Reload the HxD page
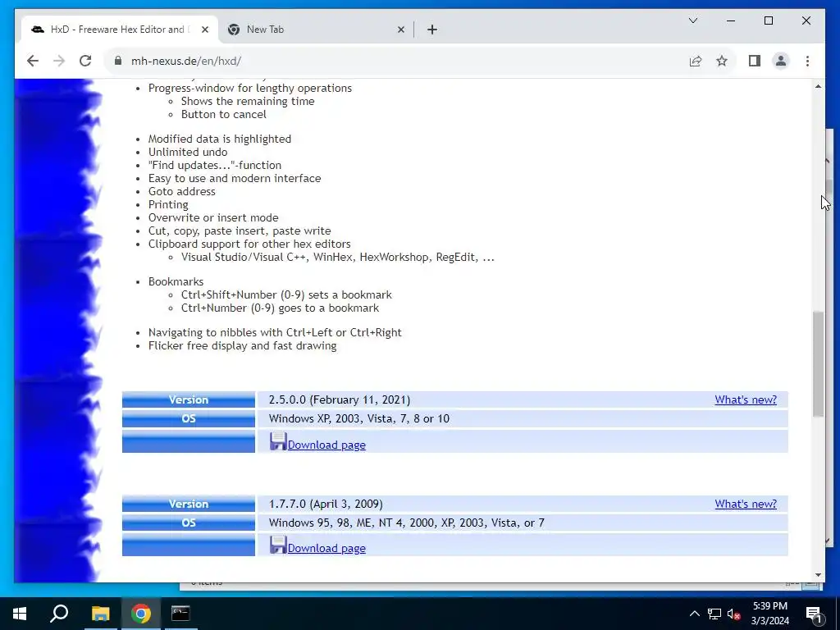 point(85,61)
